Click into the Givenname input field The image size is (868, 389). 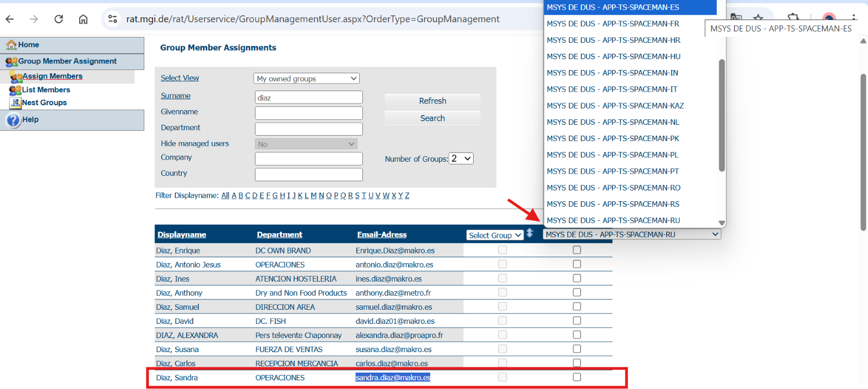[309, 113]
